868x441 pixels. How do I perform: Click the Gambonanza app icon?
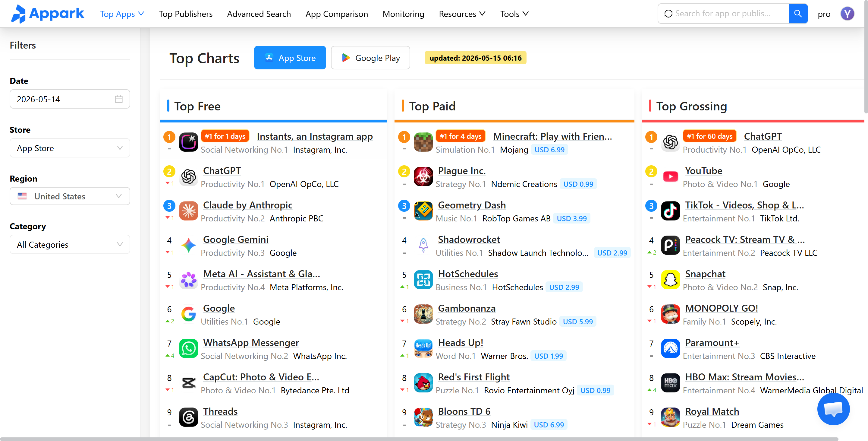423,314
